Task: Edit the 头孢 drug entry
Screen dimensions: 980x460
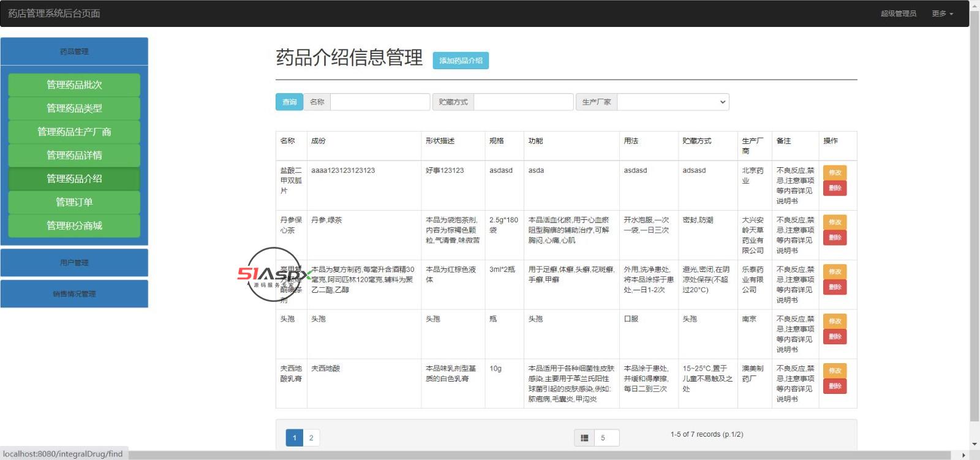Action: click(835, 322)
